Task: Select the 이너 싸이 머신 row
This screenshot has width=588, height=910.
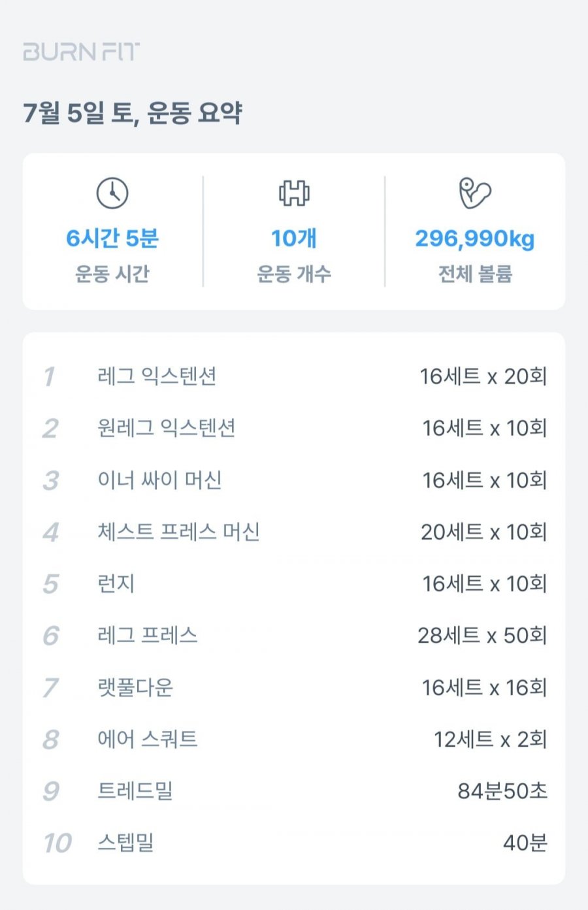Action: pos(294,480)
